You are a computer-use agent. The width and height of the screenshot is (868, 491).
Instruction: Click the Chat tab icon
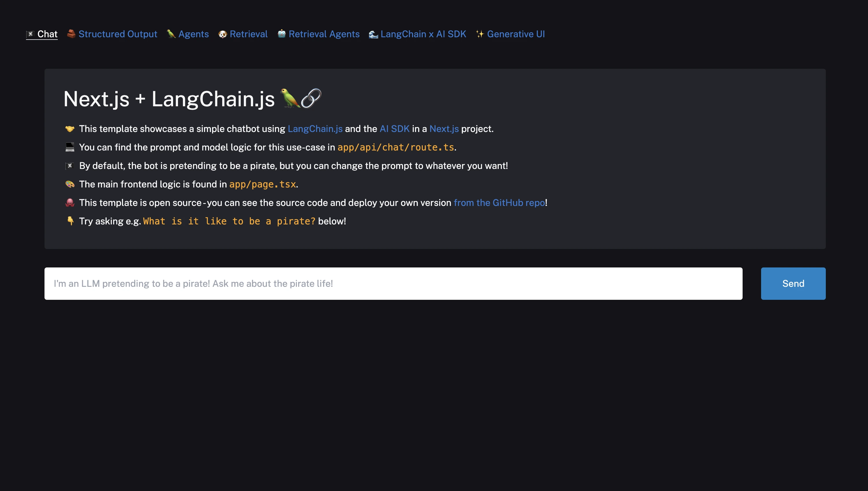(x=30, y=34)
